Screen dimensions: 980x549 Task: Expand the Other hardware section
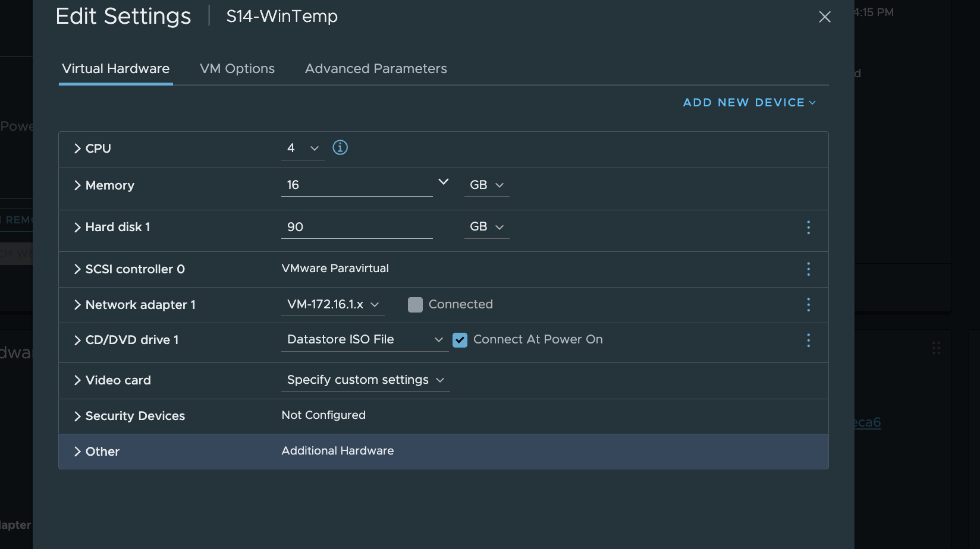(x=77, y=452)
